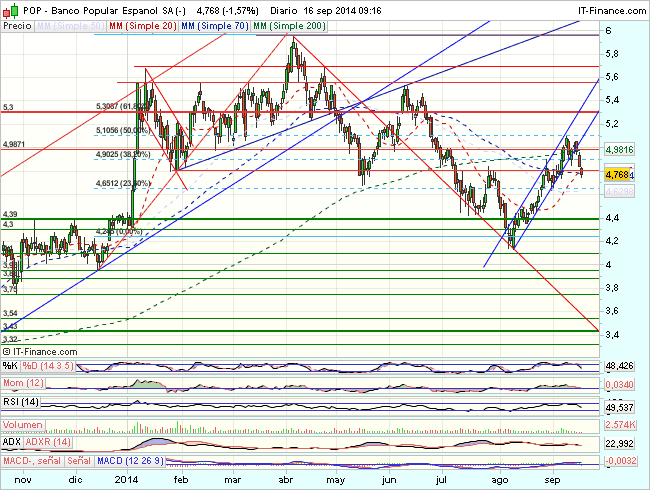Select the RSI (14) indicator label
Screen dimensions: 650x490
21,402
